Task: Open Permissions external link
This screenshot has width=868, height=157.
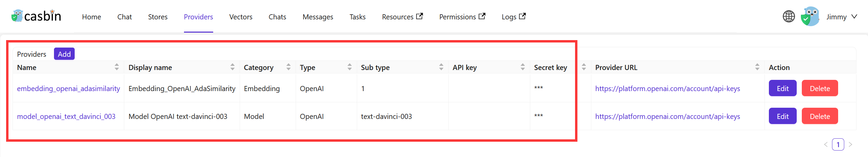Action: pyautogui.click(x=462, y=17)
